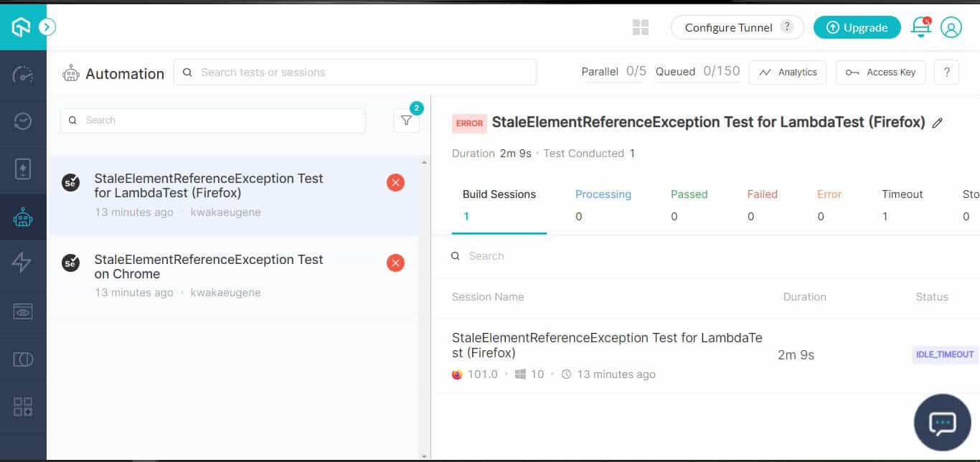Open the filter funnel with badge count
This screenshot has width=980, height=462.
[x=406, y=121]
